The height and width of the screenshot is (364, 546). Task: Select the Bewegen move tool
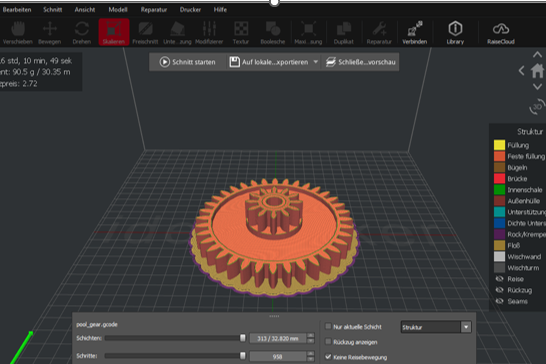49,32
